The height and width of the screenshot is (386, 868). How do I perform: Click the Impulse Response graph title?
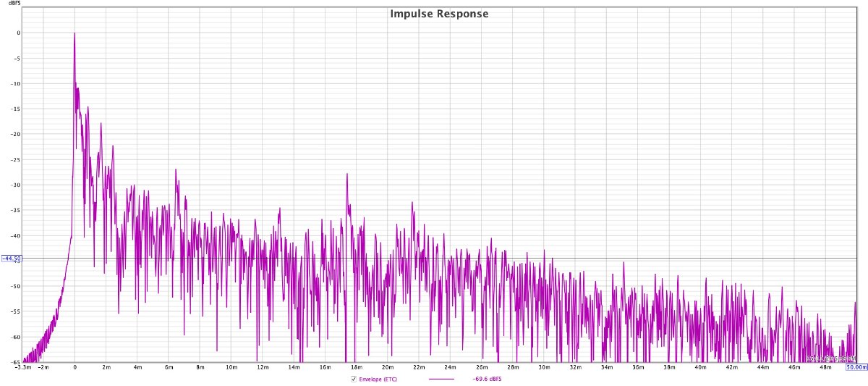point(439,14)
